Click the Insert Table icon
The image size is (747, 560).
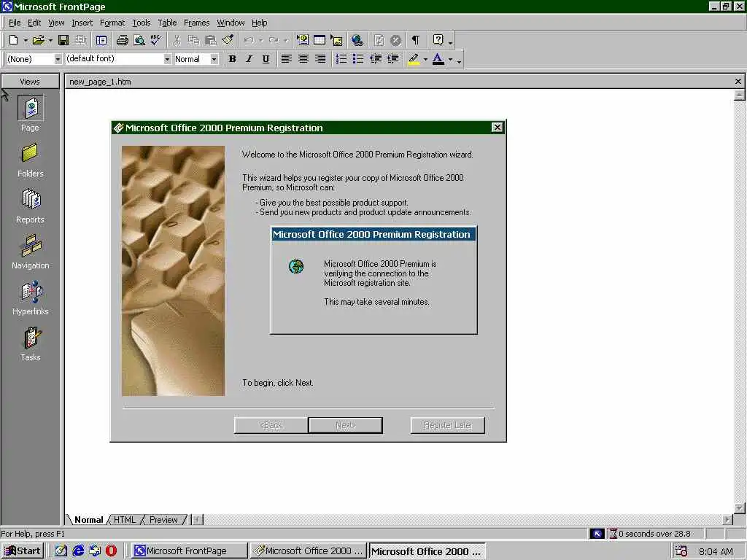pos(320,41)
